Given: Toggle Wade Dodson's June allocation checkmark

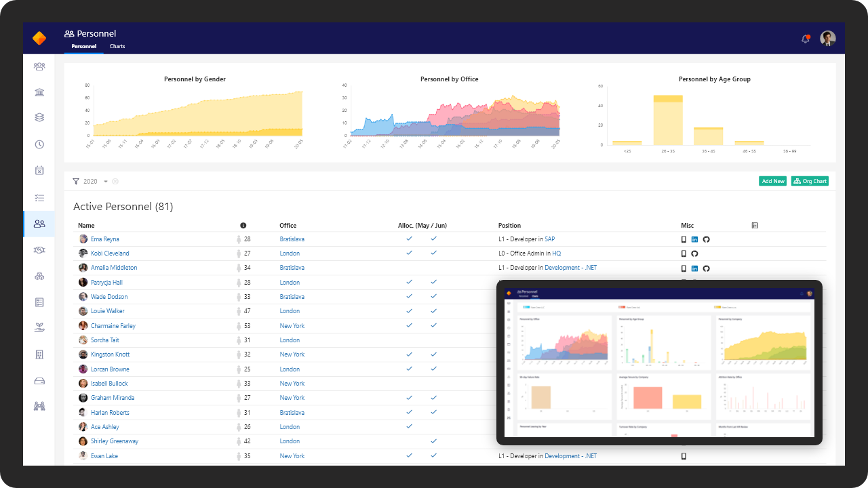Looking at the screenshot, I should tap(433, 296).
